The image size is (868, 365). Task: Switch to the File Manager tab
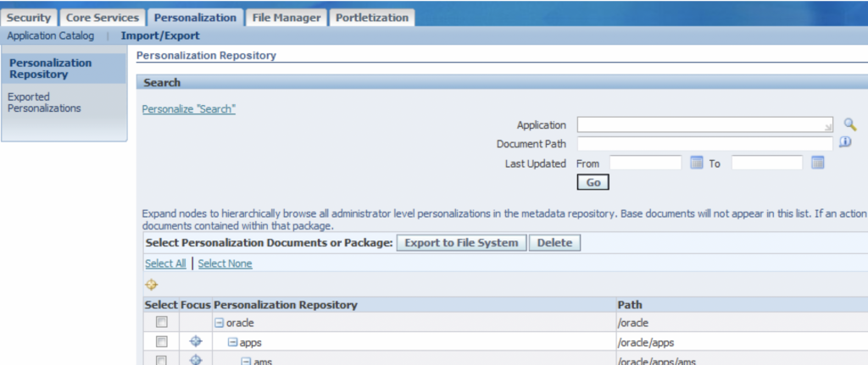(x=287, y=17)
